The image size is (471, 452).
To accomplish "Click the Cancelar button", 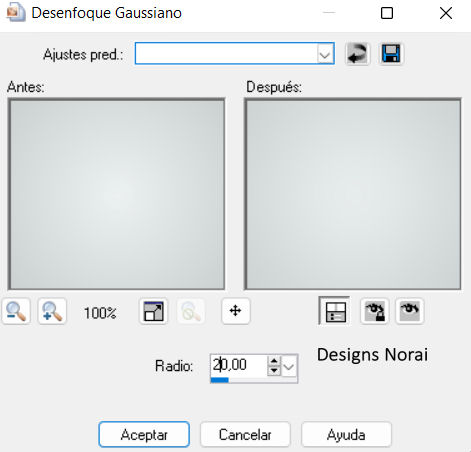I will click(x=245, y=435).
